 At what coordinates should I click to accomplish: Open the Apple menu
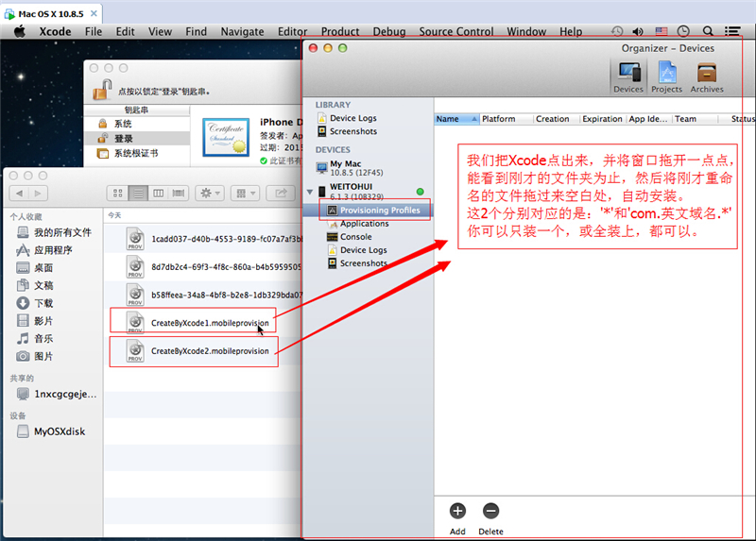click(x=19, y=32)
